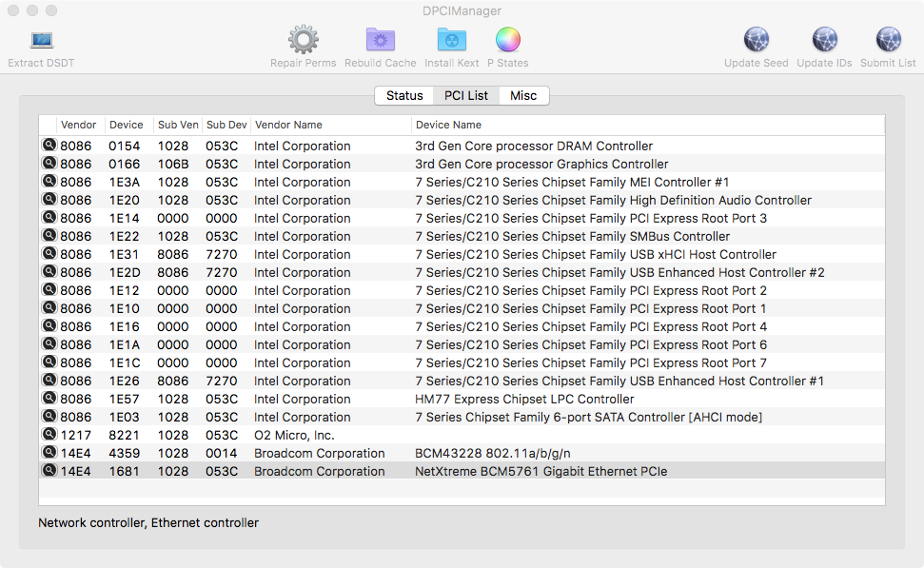Click magnifier icon for USB Enhanced Host #1 row
The height and width of the screenshot is (568, 924).
[x=49, y=380]
